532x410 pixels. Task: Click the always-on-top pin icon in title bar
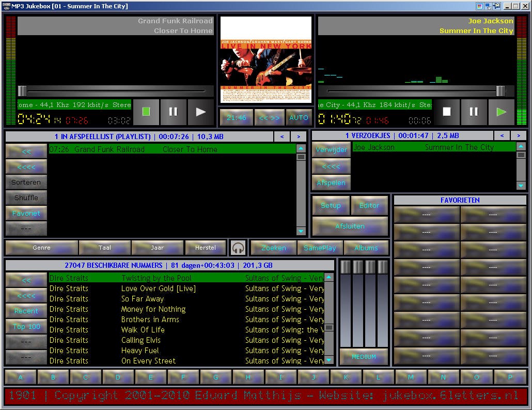[x=497, y=6]
